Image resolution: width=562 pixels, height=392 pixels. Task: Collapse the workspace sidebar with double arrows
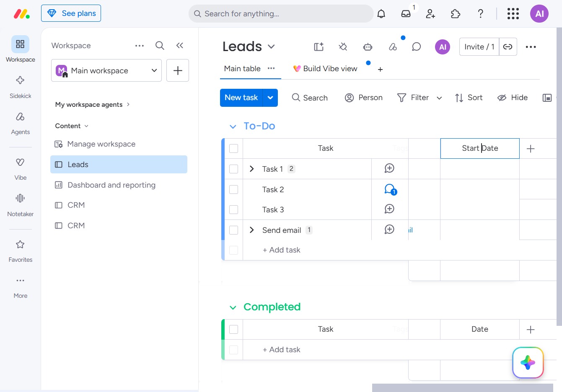click(180, 46)
